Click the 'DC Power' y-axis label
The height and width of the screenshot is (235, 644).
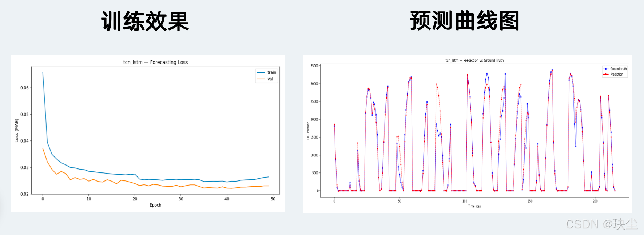coord(308,131)
